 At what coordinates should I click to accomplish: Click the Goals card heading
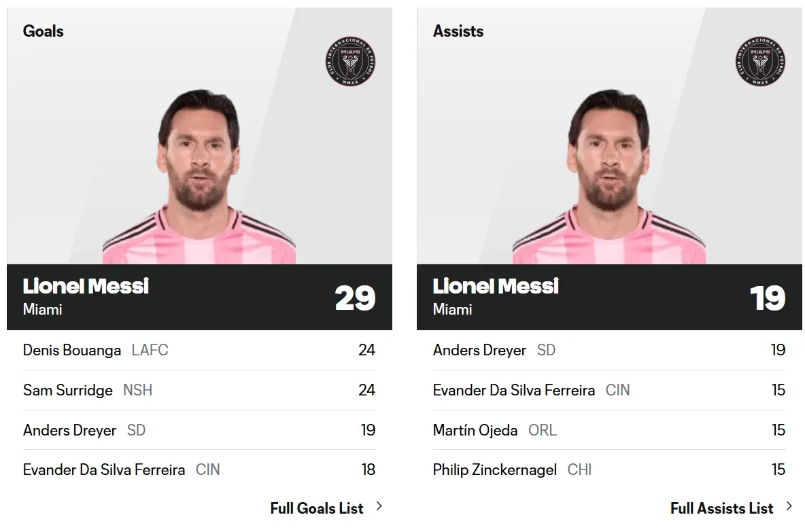click(44, 31)
